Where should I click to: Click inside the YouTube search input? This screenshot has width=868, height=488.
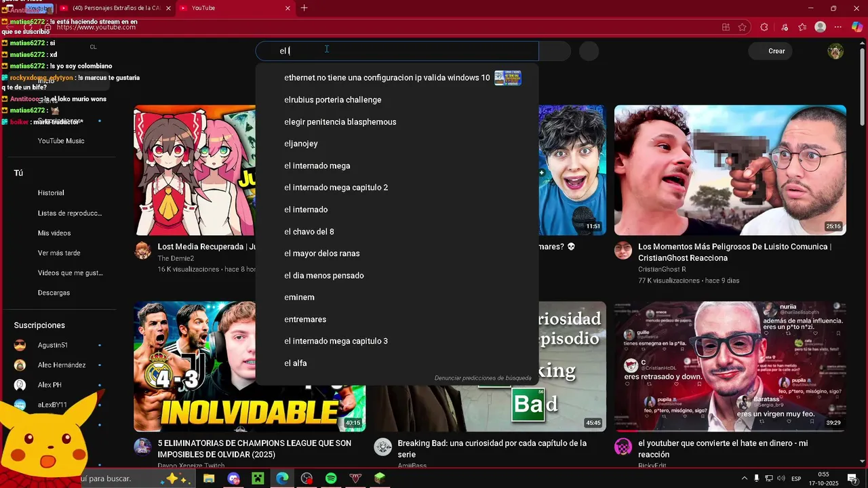point(397,51)
